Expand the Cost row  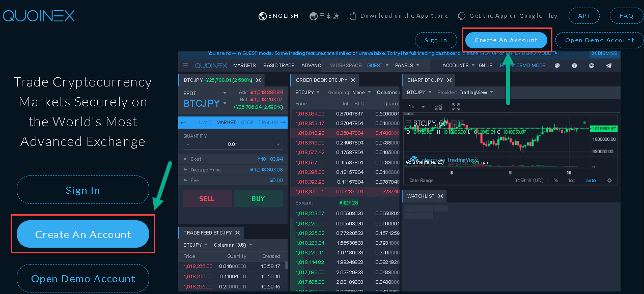233,159
